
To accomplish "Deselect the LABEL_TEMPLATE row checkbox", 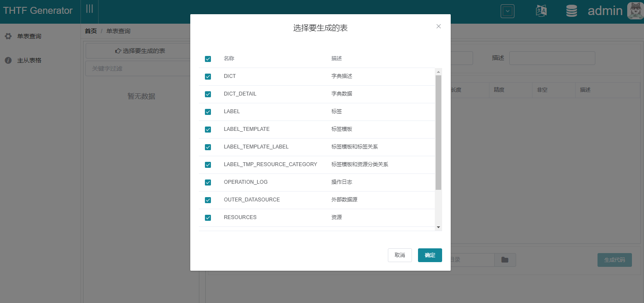I will tap(208, 129).
